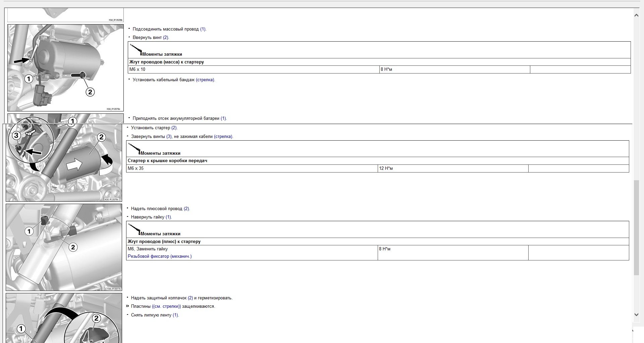This screenshot has width=644, height=343.
Task: Open the starter installation illustration with white arrow
Action: [x=64, y=163]
